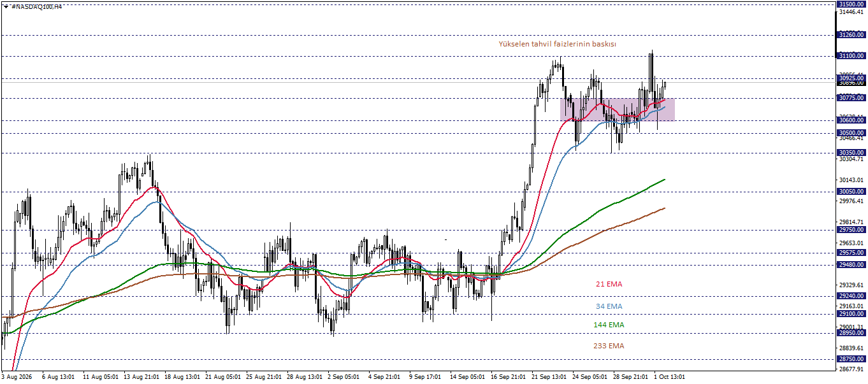Click the 1 Oct 13:01 time axis label
This screenshot has height=384, width=868.
point(669,377)
